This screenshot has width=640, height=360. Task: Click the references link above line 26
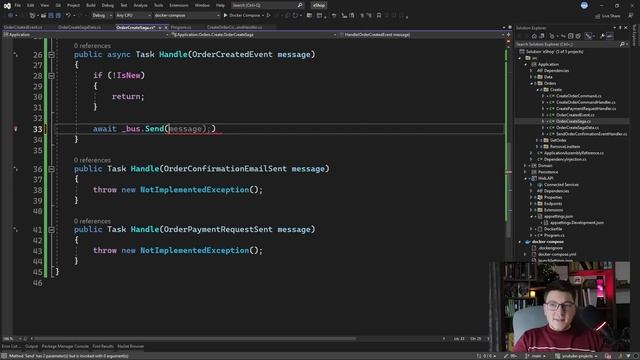92,46
